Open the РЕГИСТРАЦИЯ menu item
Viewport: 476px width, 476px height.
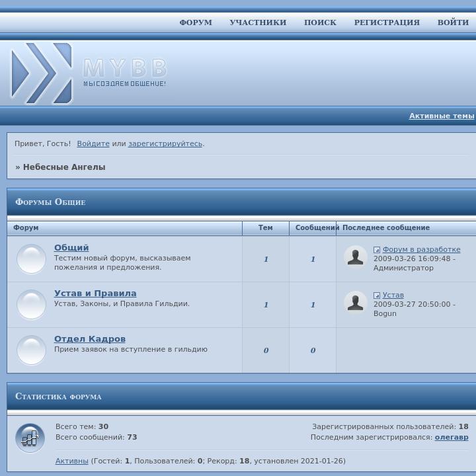[387, 22]
